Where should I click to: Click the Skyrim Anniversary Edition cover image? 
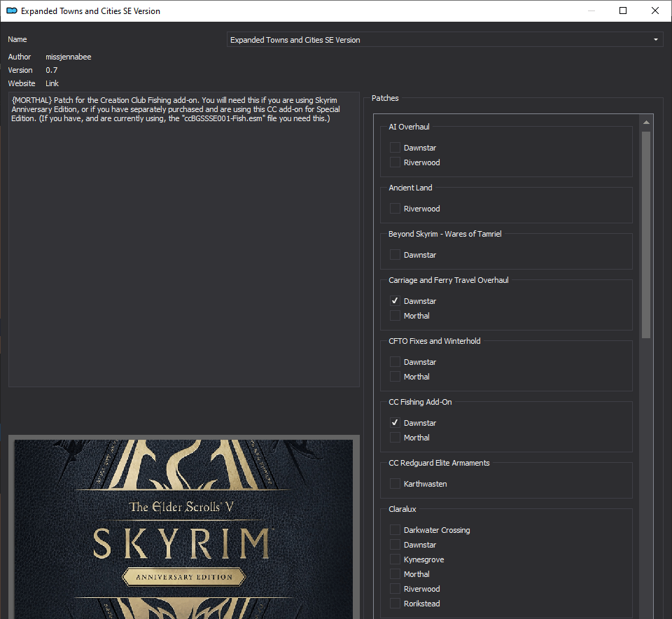pyautogui.click(x=184, y=529)
